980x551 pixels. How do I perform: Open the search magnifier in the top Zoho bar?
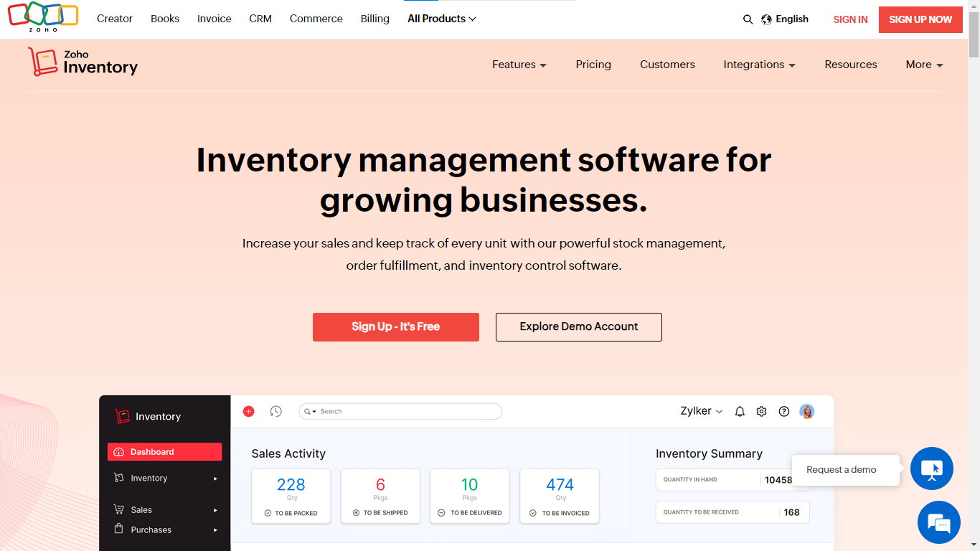click(748, 19)
